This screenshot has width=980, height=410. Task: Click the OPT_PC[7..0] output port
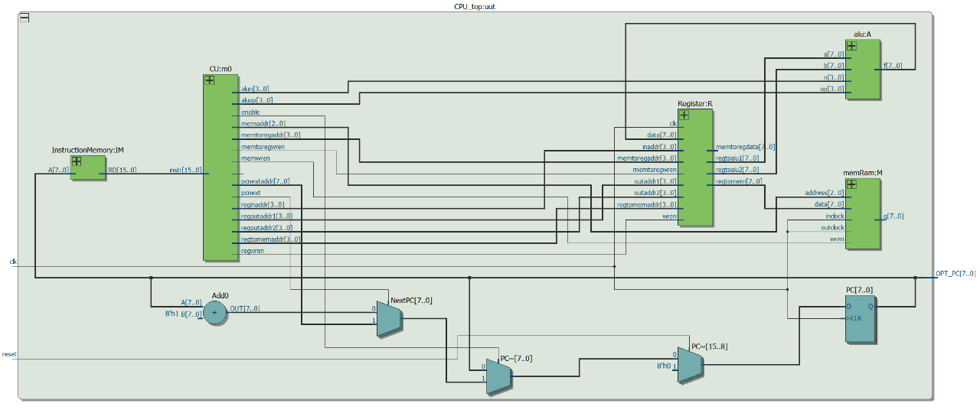click(x=955, y=274)
